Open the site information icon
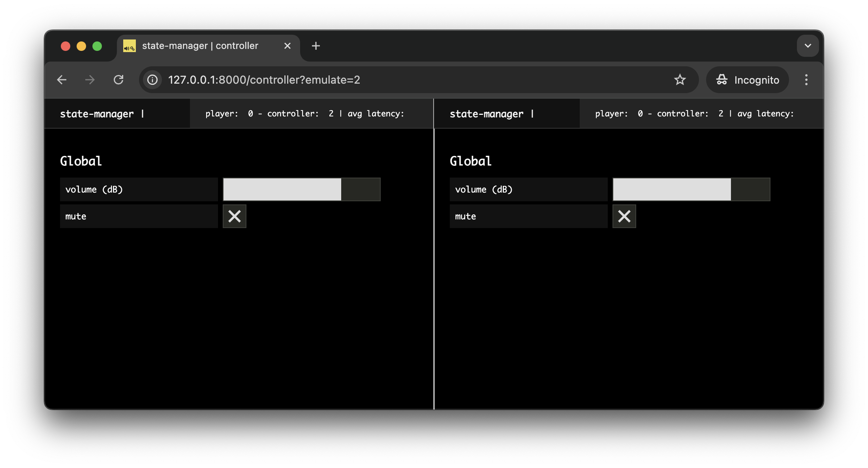The height and width of the screenshot is (468, 868). pos(152,80)
